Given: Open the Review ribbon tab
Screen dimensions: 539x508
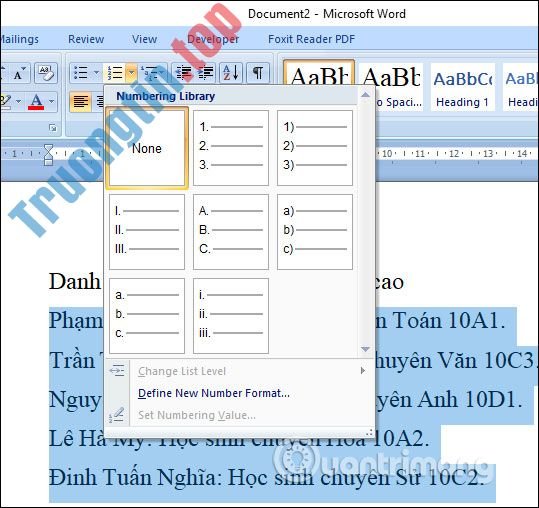Looking at the screenshot, I should [x=86, y=39].
